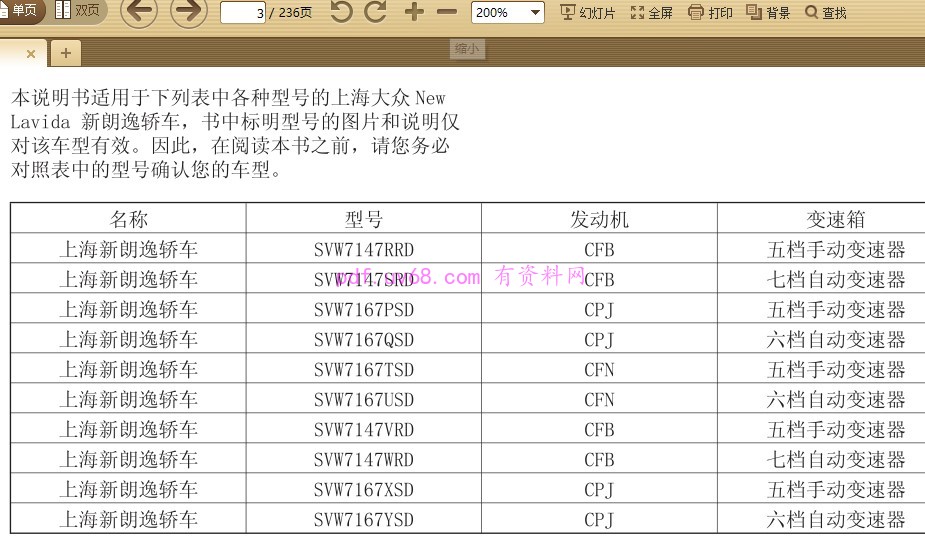Go to the previous page arrow

click(139, 12)
